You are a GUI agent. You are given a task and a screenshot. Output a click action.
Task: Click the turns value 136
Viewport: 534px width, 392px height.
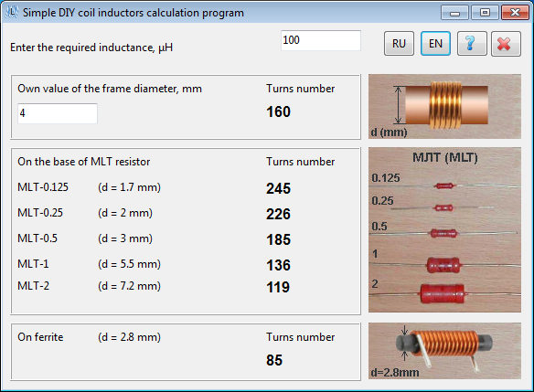(278, 265)
